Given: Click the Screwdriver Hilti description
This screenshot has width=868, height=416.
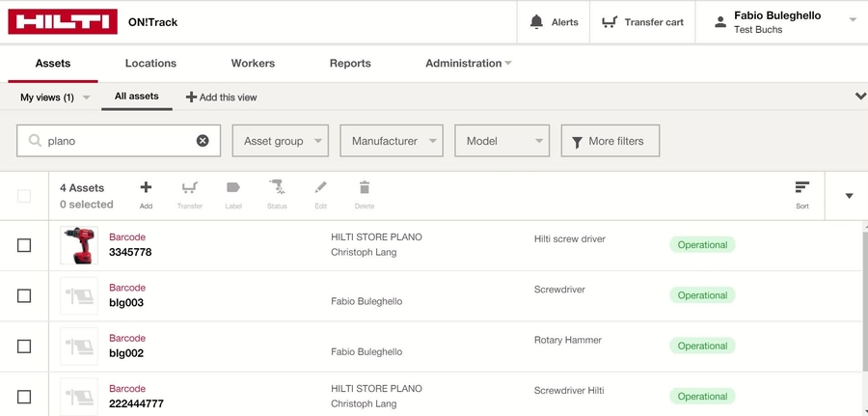Looking at the screenshot, I should 569,390.
